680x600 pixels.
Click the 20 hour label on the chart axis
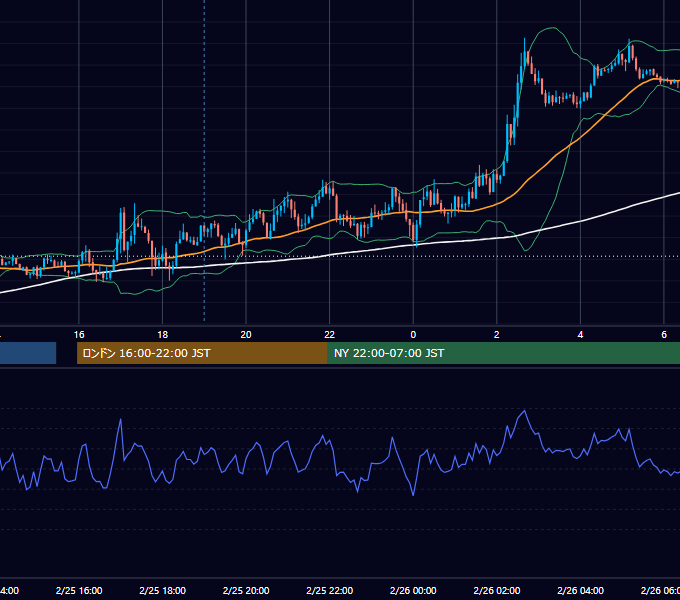[x=246, y=335]
